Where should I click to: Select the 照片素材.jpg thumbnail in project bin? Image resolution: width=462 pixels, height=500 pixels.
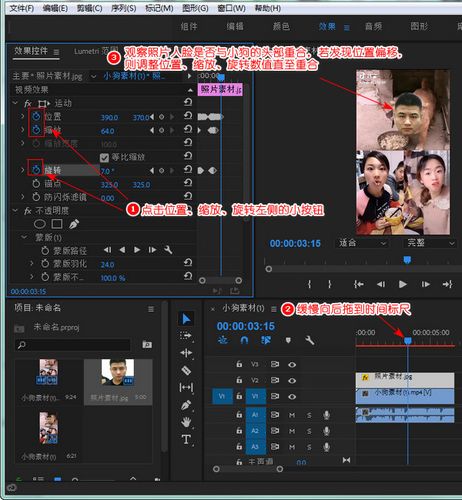tap(118, 372)
